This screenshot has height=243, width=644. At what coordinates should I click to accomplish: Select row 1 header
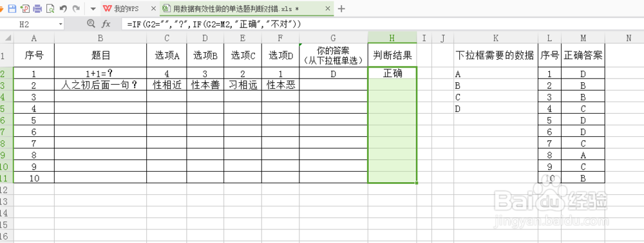click(7, 55)
